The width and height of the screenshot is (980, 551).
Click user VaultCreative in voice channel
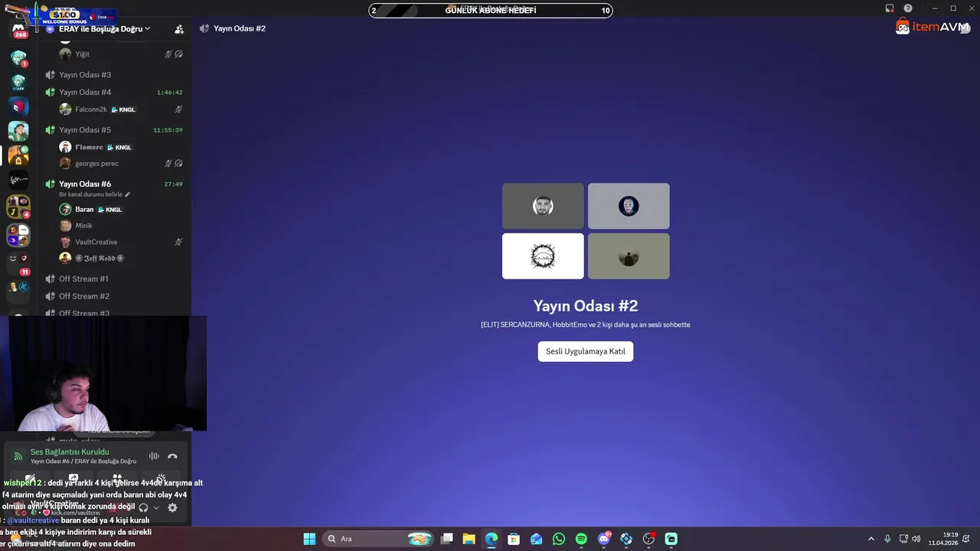pos(96,242)
